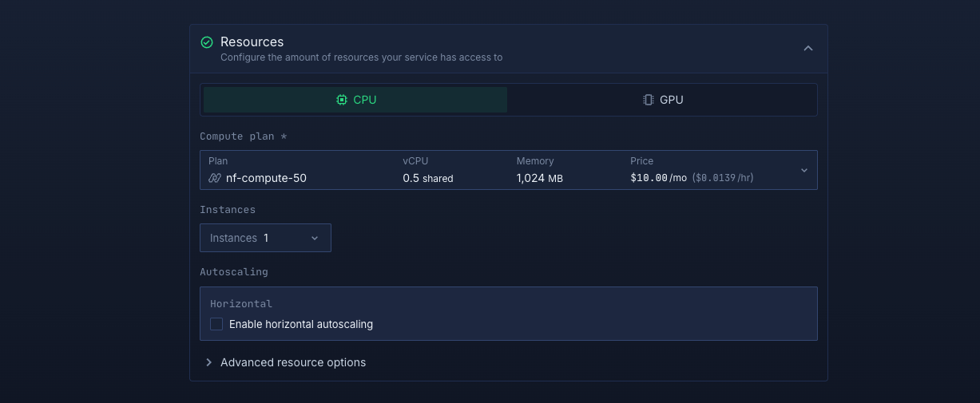Collapse the Resources section with the up chevron
The width and height of the screenshot is (980, 403).
pyautogui.click(x=807, y=49)
